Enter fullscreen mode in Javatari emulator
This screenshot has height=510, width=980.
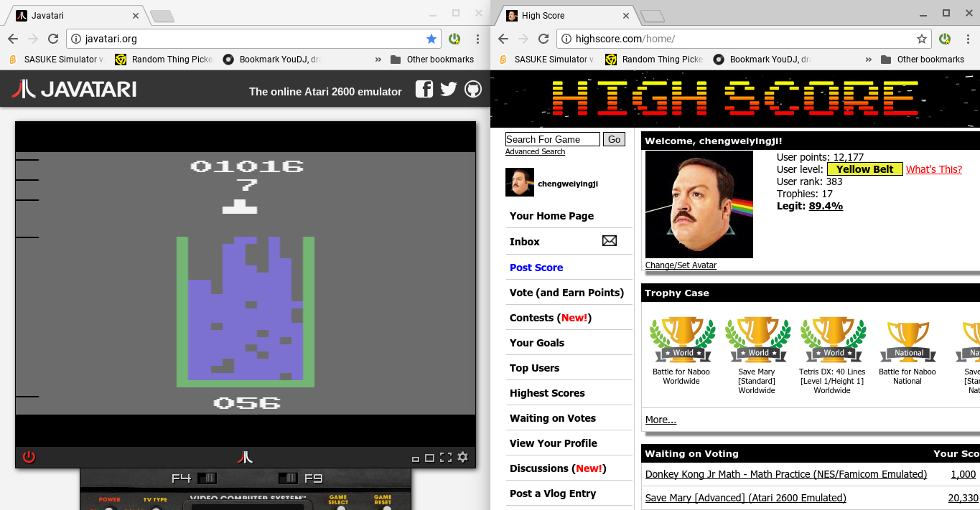click(x=445, y=457)
